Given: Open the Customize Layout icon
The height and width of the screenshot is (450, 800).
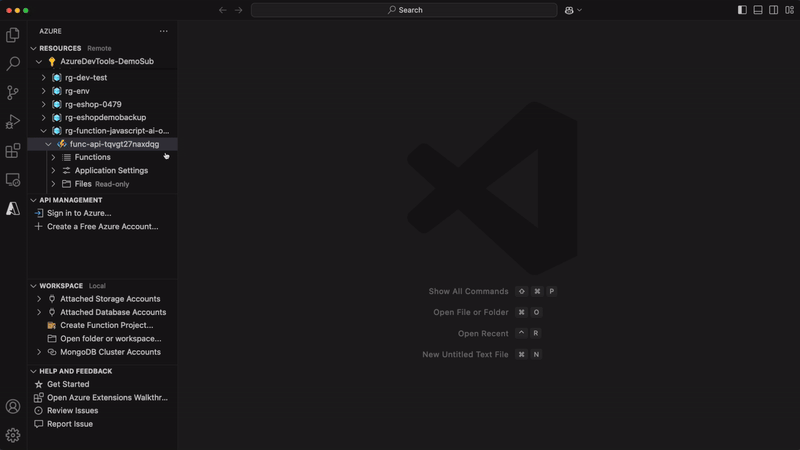Looking at the screenshot, I should point(789,10).
